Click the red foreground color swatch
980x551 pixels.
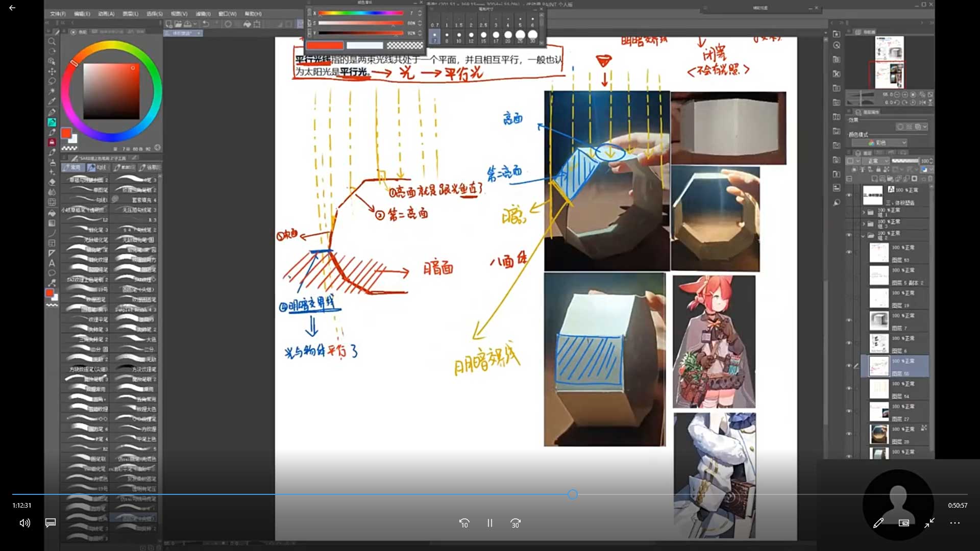[66, 133]
